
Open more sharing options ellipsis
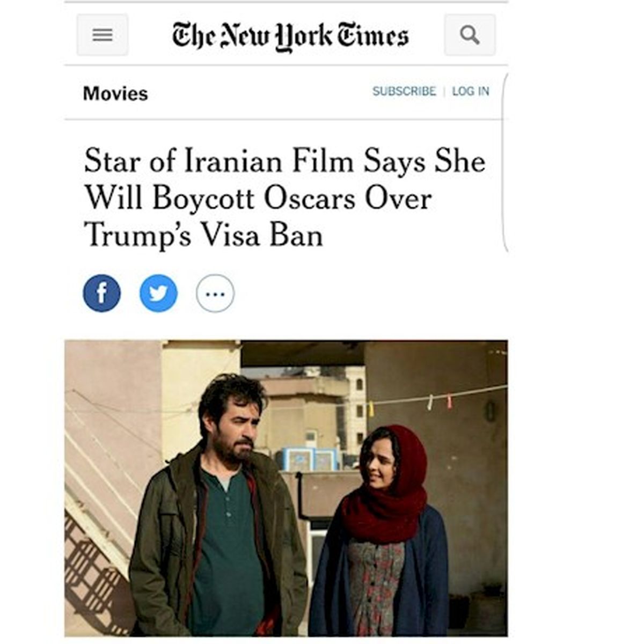[215, 294]
